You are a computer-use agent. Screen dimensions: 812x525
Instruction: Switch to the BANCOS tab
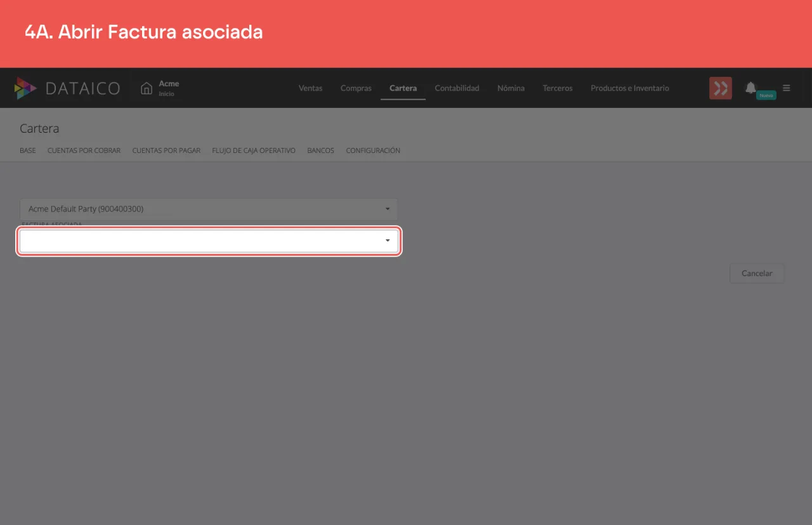(x=320, y=150)
